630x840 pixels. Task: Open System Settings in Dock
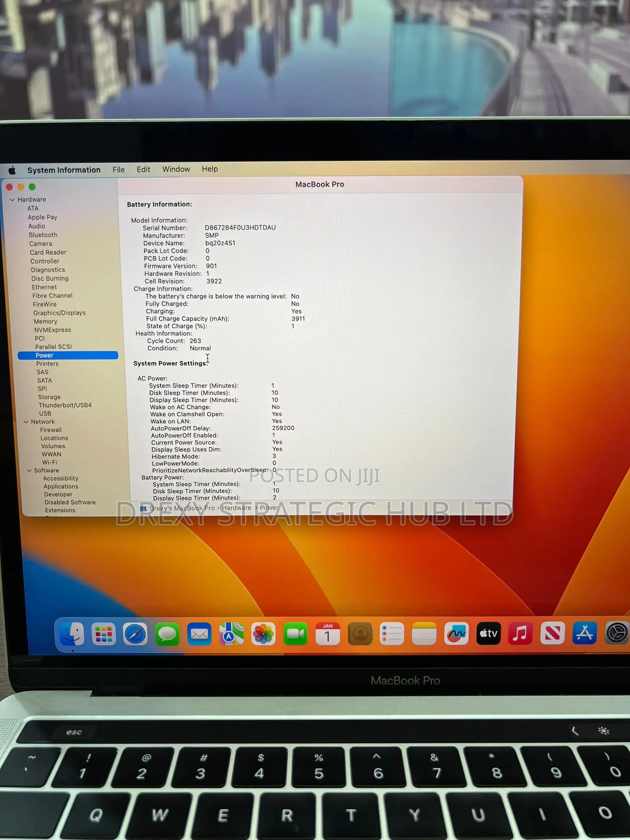(x=617, y=633)
